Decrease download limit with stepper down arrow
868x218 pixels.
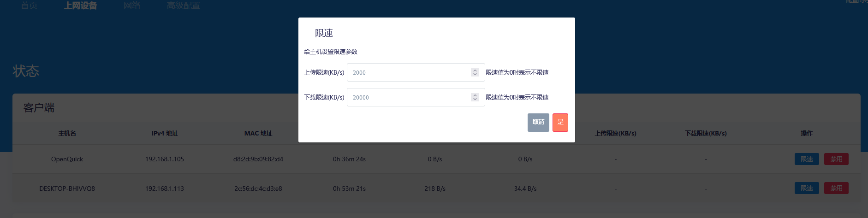[475, 99]
